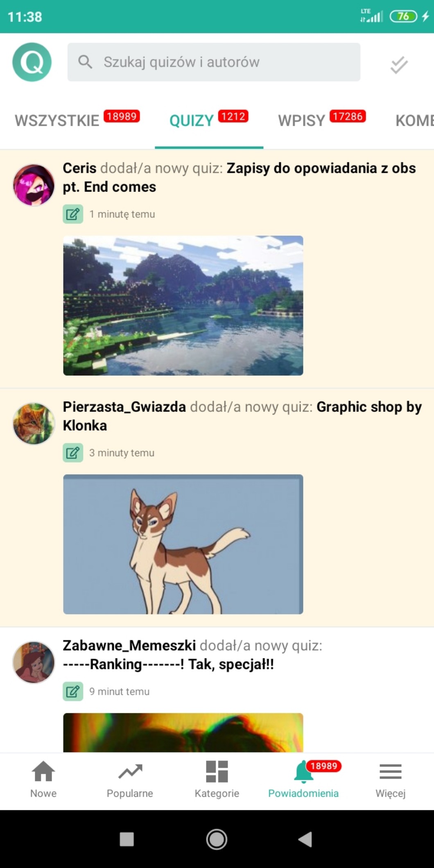Screen dimensions: 434x868
Task: Tap the green Q app logo
Action: pyautogui.click(x=32, y=62)
